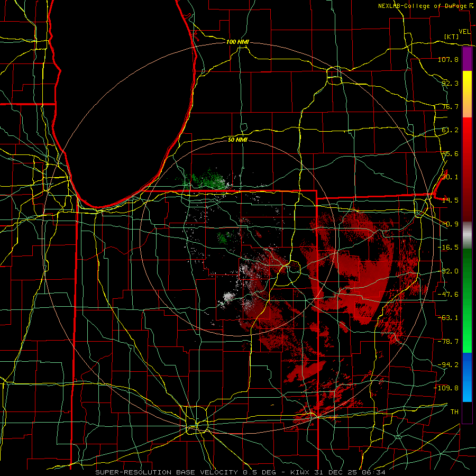Select the 14.5 scale value
This screenshot has height=476, width=476.
click(450, 200)
